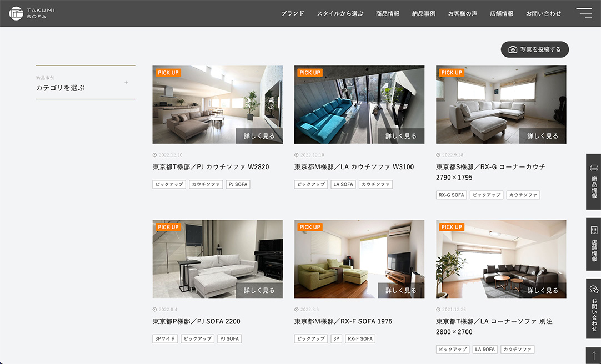
Task: Click the camera icon 写真を投稿する
Action: click(513, 49)
